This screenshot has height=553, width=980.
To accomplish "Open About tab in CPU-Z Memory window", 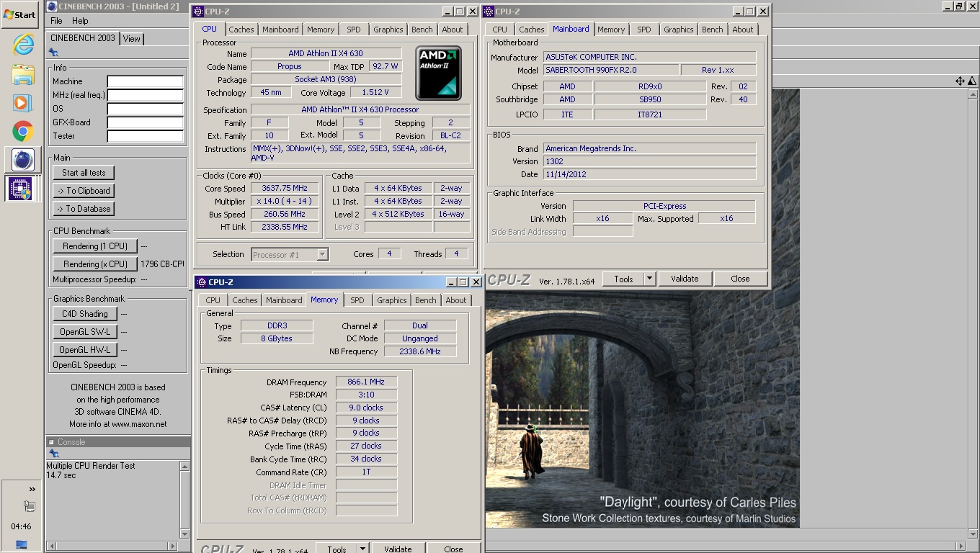I will [456, 300].
